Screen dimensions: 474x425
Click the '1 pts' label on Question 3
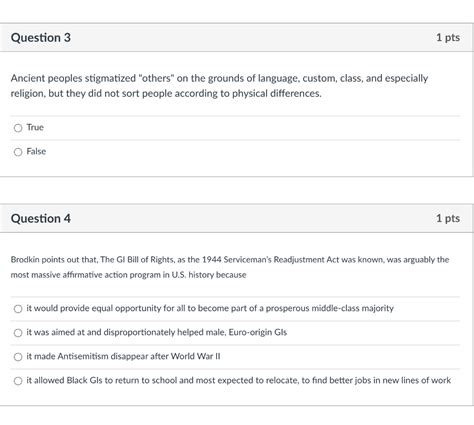coord(448,37)
